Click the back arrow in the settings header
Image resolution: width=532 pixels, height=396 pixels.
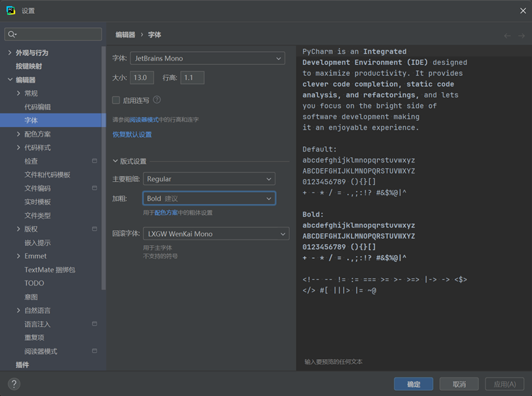coord(507,36)
